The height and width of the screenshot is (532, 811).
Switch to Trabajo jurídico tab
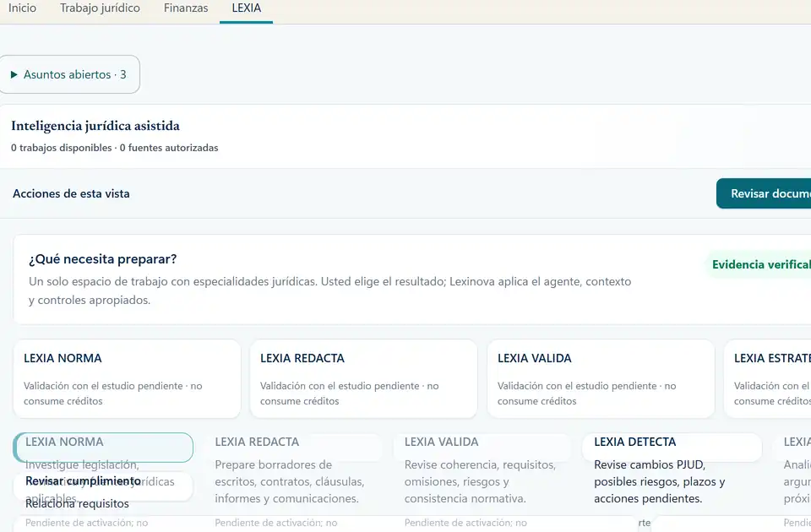(100, 8)
